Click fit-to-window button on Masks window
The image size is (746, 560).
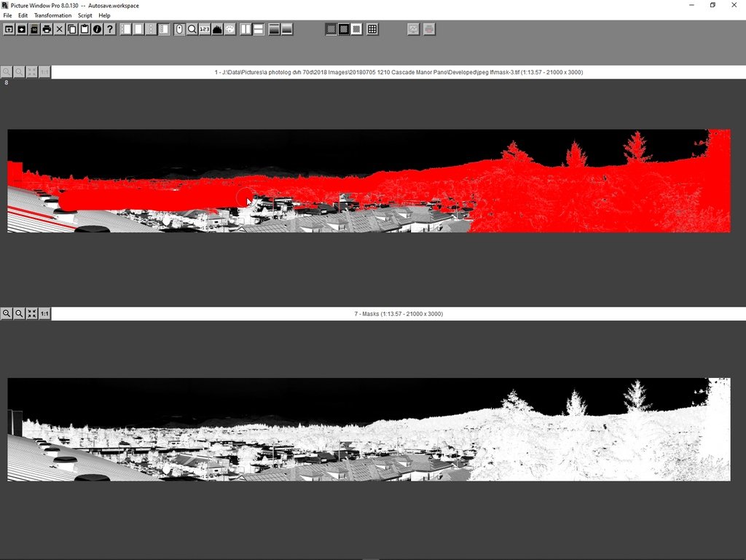[x=32, y=314]
